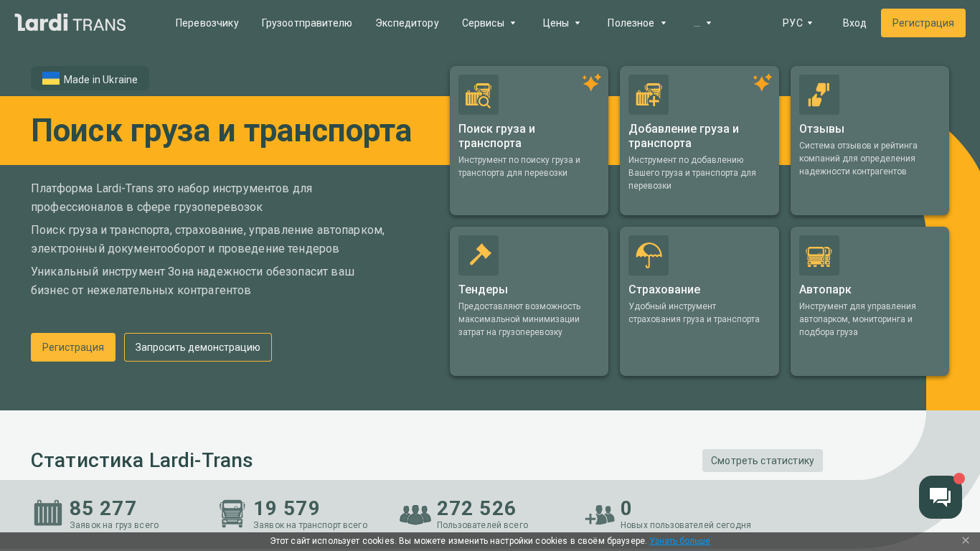Expand the Полезное dropdown menu

click(636, 23)
